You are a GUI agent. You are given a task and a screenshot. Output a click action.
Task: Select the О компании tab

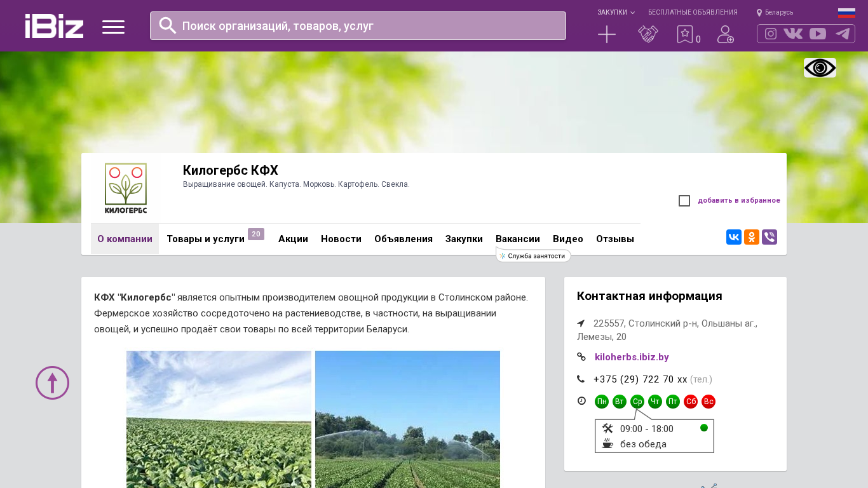tap(125, 239)
